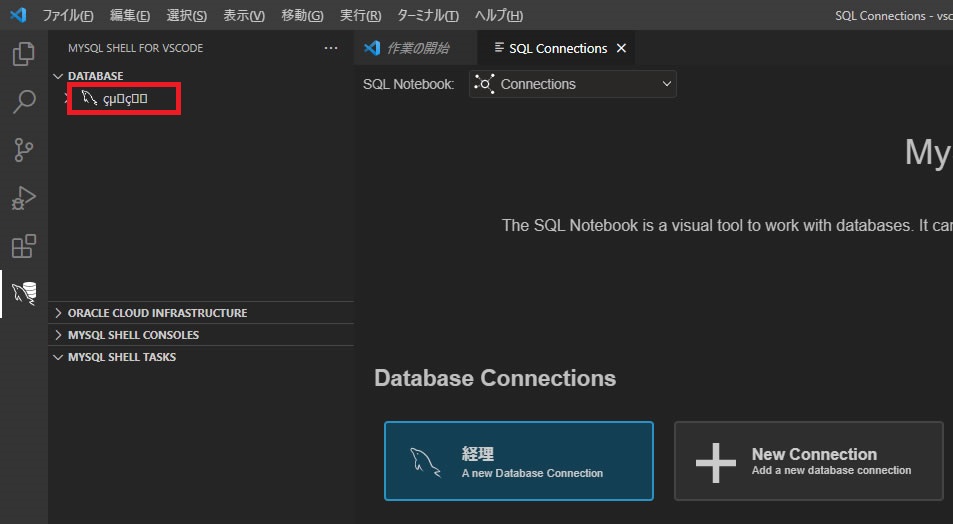
Task: Select the garbled connection entry in DATABASE tree
Action: click(x=125, y=99)
